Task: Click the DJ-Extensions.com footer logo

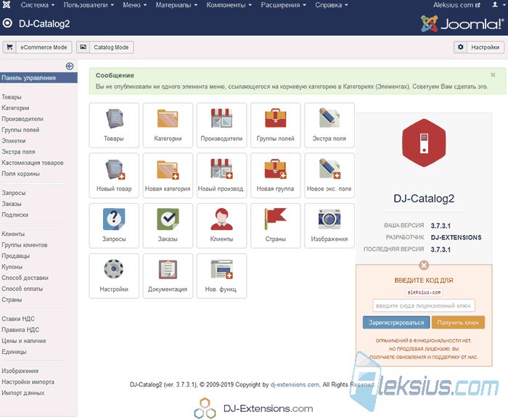Action: point(253,408)
